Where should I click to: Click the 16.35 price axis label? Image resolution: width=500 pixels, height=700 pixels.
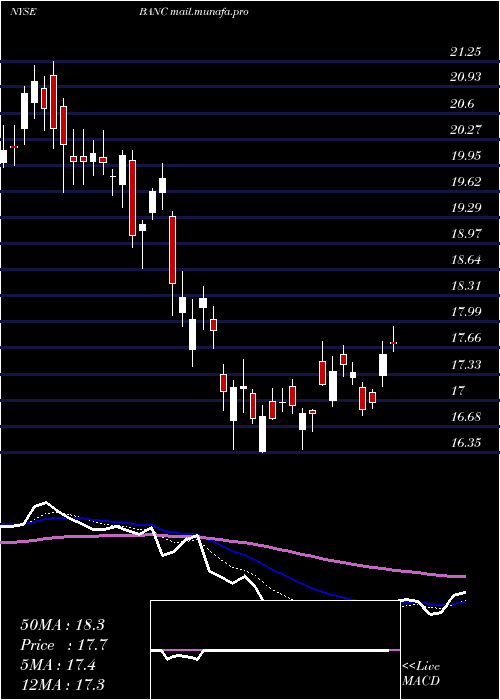click(466, 443)
